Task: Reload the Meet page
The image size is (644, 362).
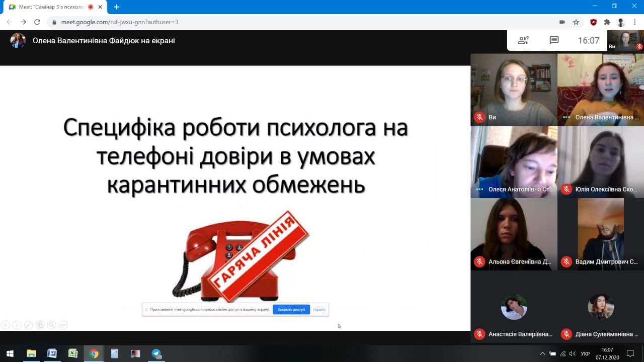Action: click(37, 22)
